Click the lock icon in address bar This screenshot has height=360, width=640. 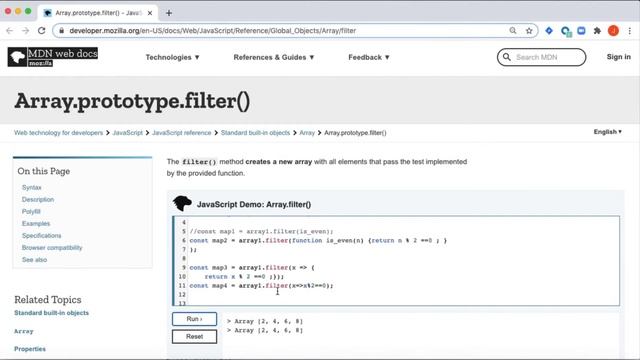point(62,31)
